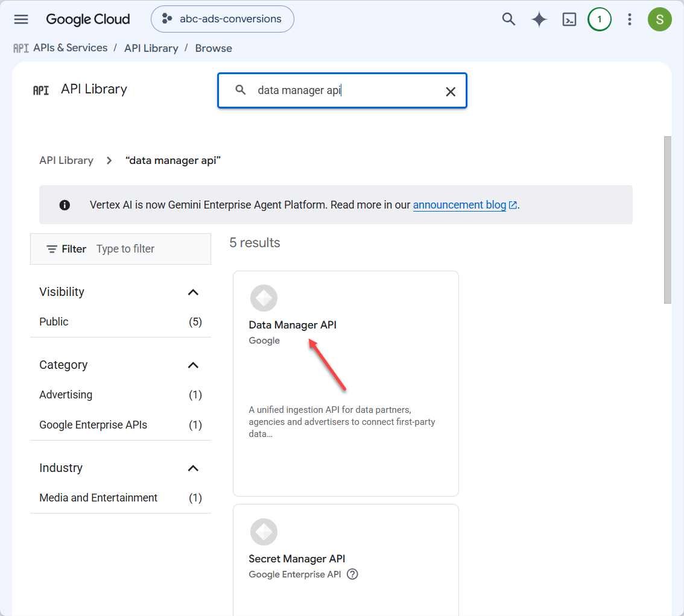Activate Cloud Shell terminal icon
Viewport: 684px width, 616px height.
click(569, 19)
